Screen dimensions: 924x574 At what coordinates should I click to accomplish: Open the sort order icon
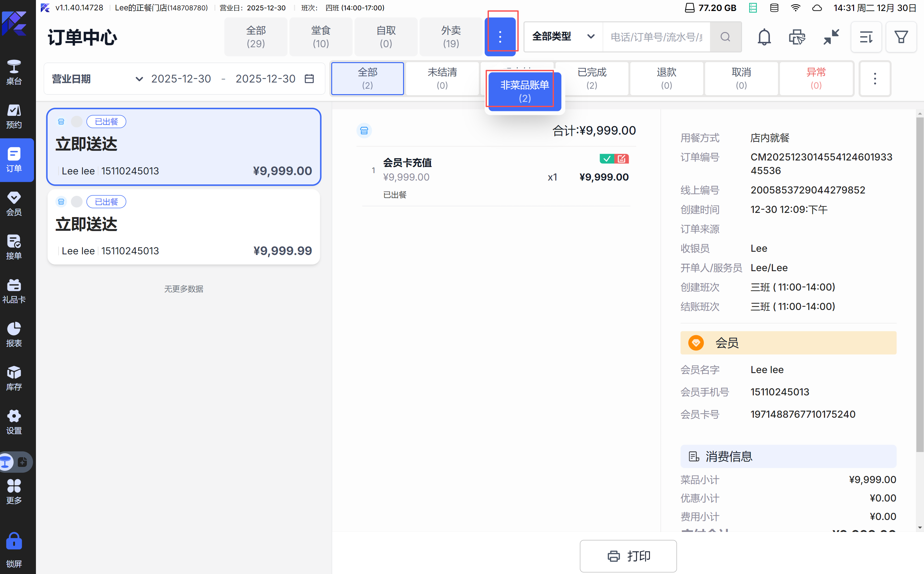[x=866, y=37]
